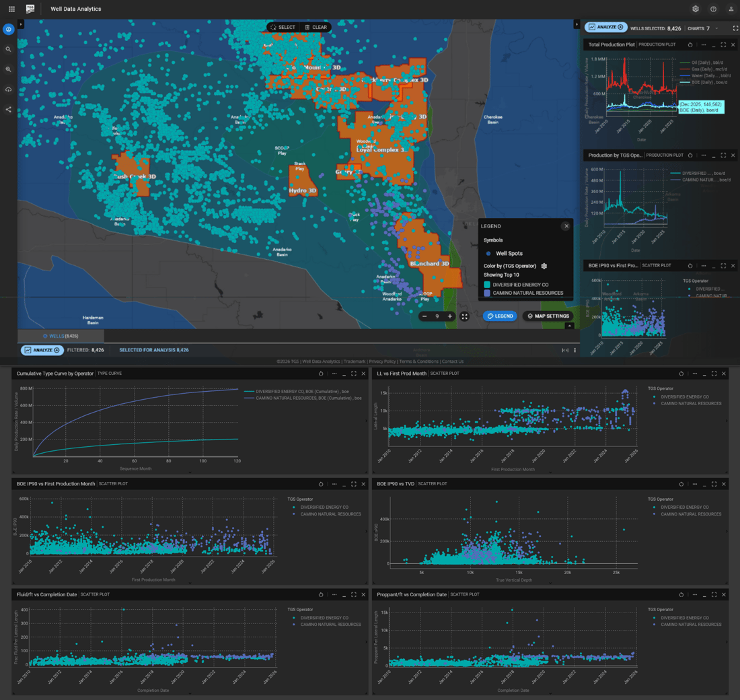Toggle the LEGEND button
Screen dimensions: 740x700
500,316
